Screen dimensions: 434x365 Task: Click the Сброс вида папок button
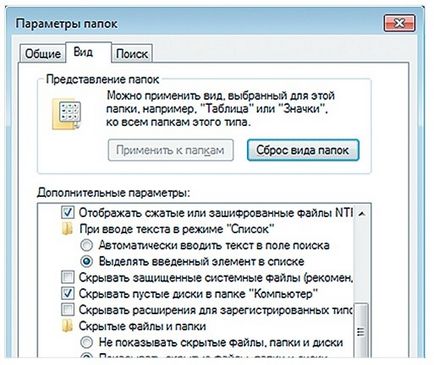point(303,150)
